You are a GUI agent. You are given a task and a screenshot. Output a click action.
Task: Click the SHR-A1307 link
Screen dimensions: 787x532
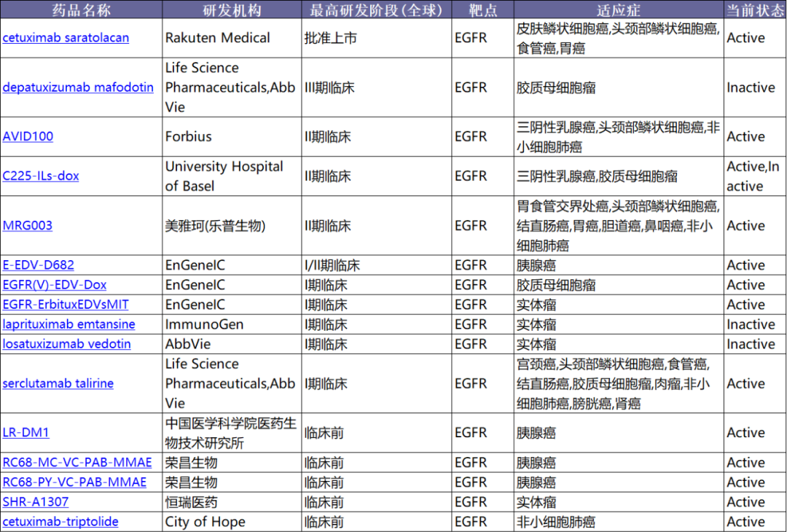(36, 502)
